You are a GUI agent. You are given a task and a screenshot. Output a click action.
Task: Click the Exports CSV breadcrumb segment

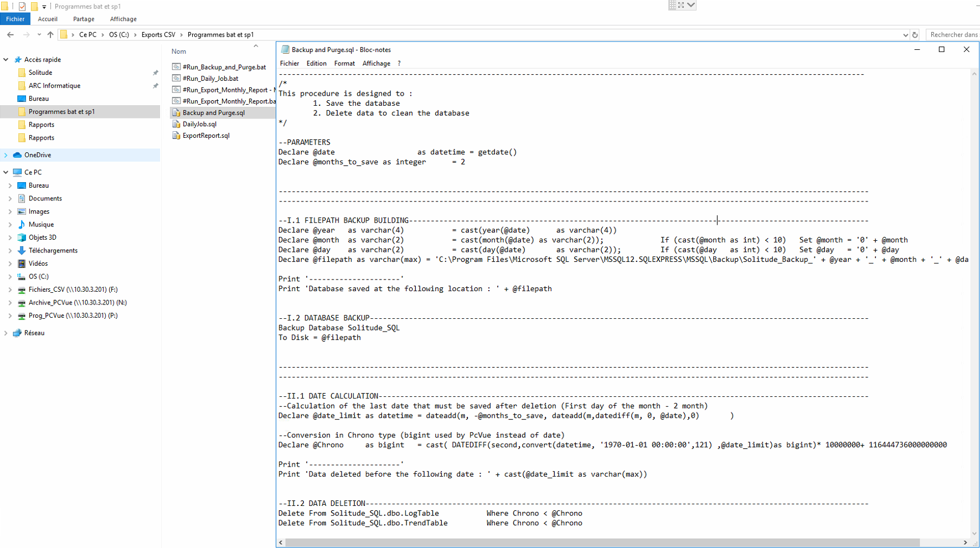tap(158, 34)
